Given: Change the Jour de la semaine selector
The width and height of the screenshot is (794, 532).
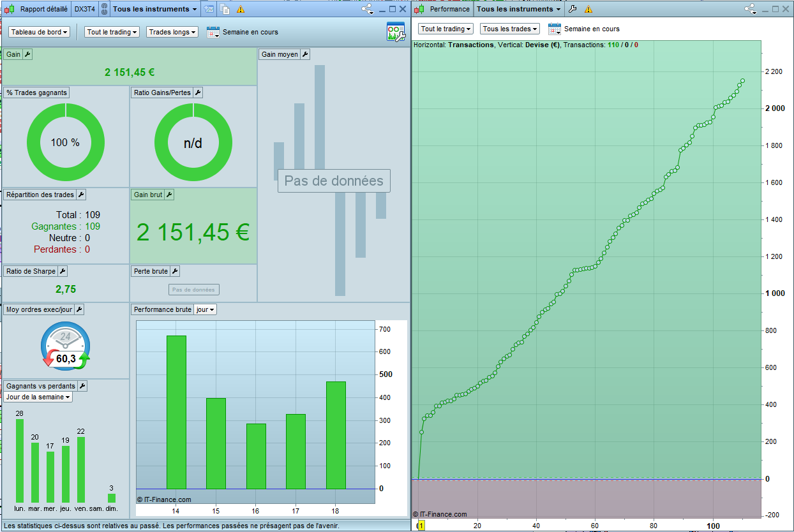Looking at the screenshot, I should pos(38,397).
